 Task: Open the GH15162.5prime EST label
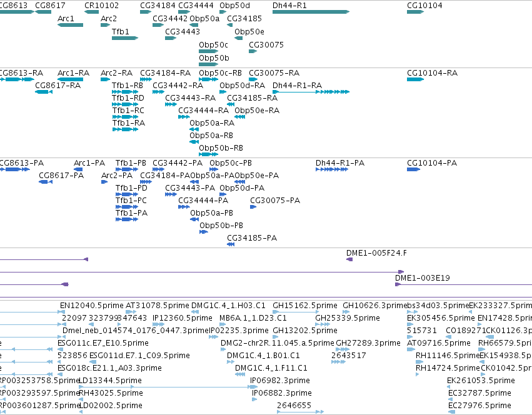point(305,306)
